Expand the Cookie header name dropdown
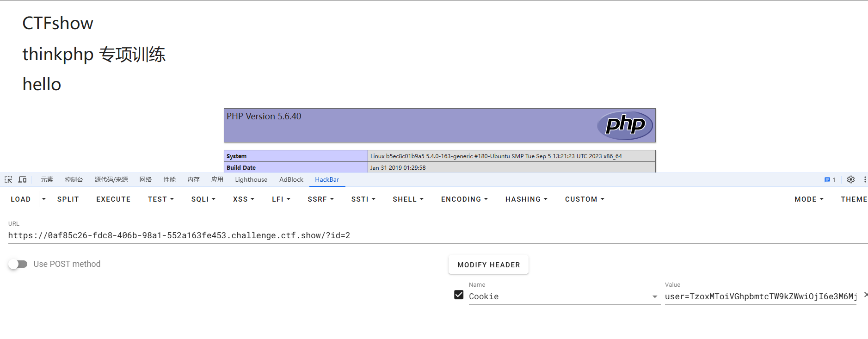This screenshot has height=339, width=868. [x=655, y=297]
